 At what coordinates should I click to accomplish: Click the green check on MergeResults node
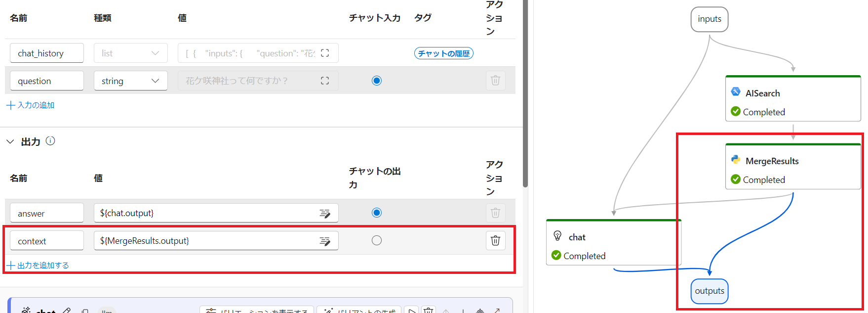(736, 179)
